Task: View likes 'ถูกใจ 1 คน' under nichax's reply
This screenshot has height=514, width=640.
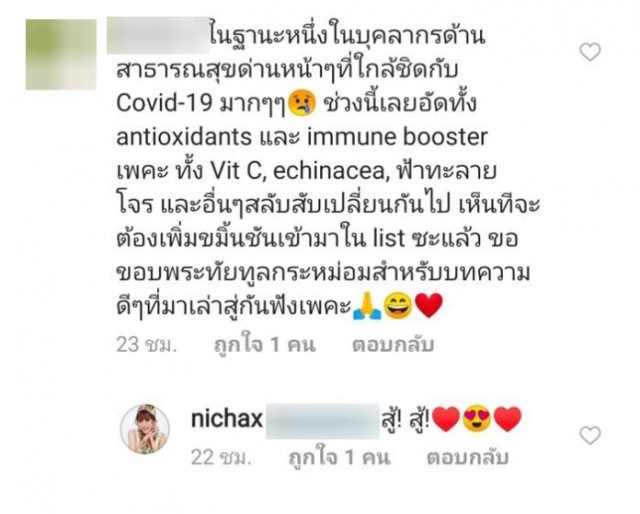Action: (x=340, y=457)
